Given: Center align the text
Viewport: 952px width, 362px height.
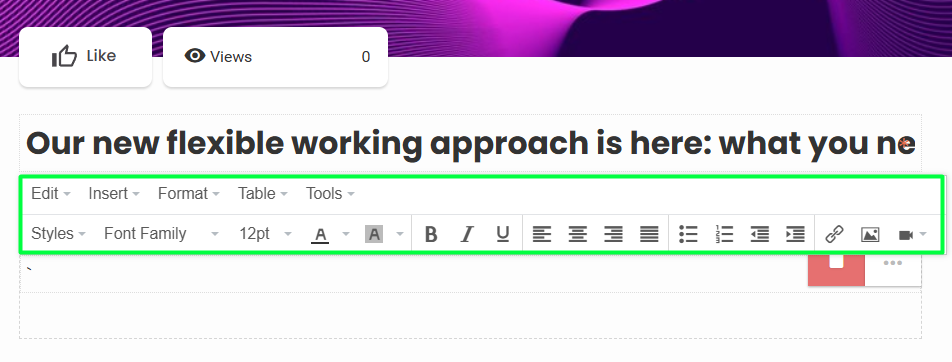Looking at the screenshot, I should pos(577,234).
